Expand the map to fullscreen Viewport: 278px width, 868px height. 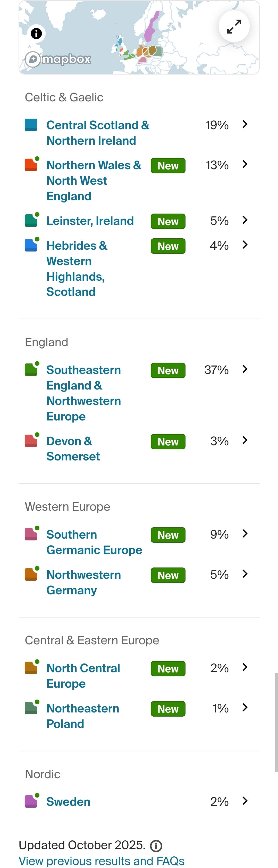pyautogui.click(x=234, y=26)
